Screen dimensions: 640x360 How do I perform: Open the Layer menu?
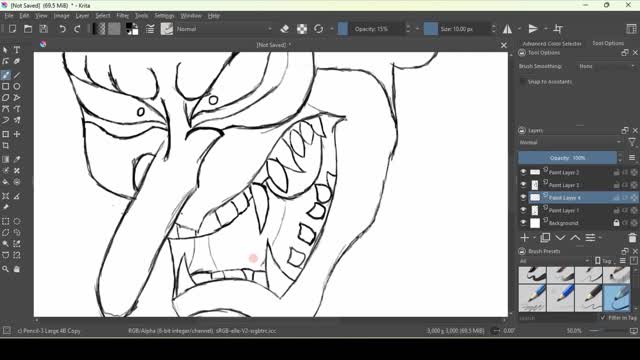pyautogui.click(x=82, y=16)
